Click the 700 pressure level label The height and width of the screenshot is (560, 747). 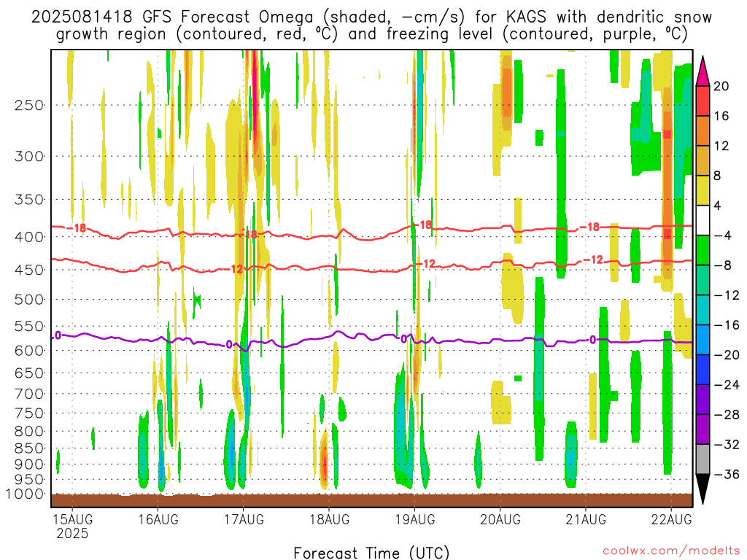click(29, 394)
